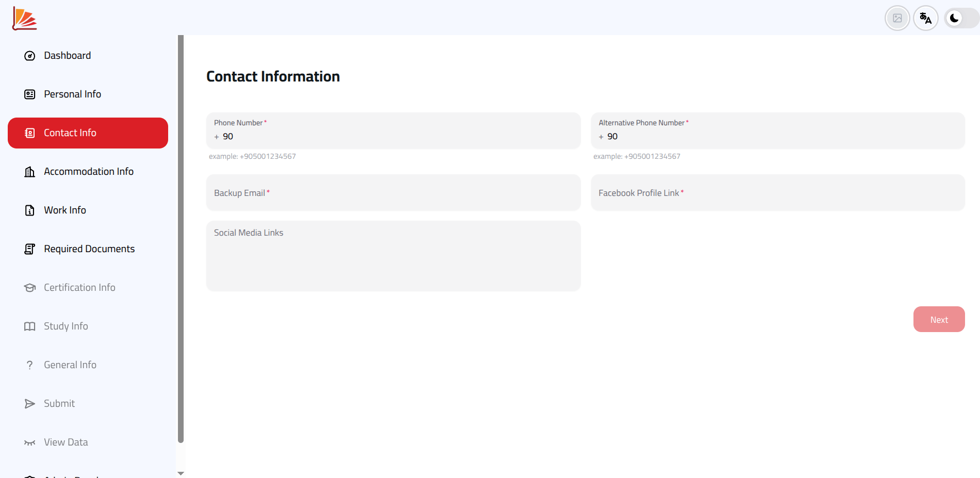Open Work Info section
Viewport: 980px width, 478px height.
tap(88, 210)
